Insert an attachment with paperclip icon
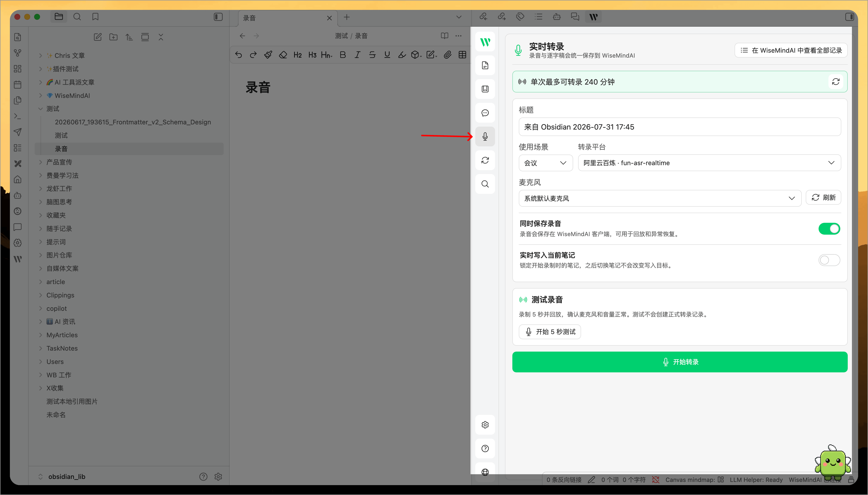The height and width of the screenshot is (495, 868). pos(447,55)
